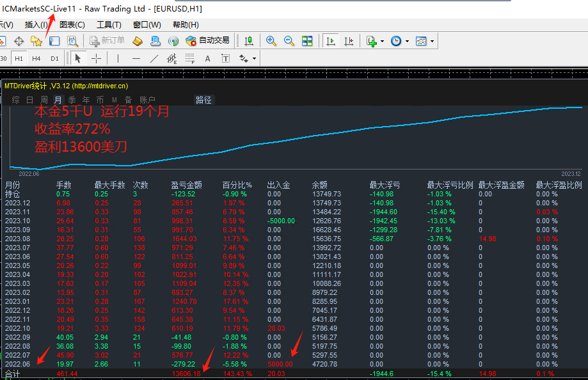Switch to the 周 weekly tab
Viewport: 588px width, 380px height.
click(44, 100)
